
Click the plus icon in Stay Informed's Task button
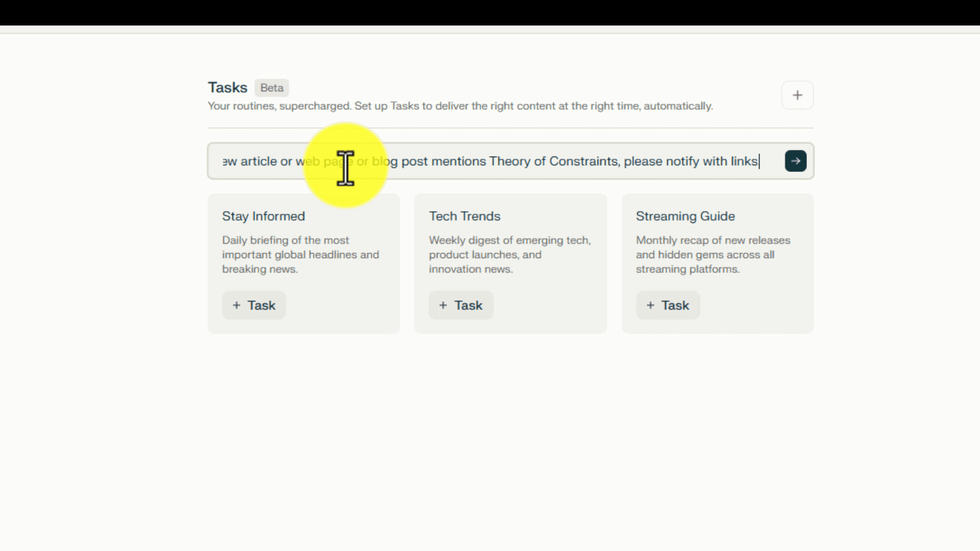click(236, 306)
